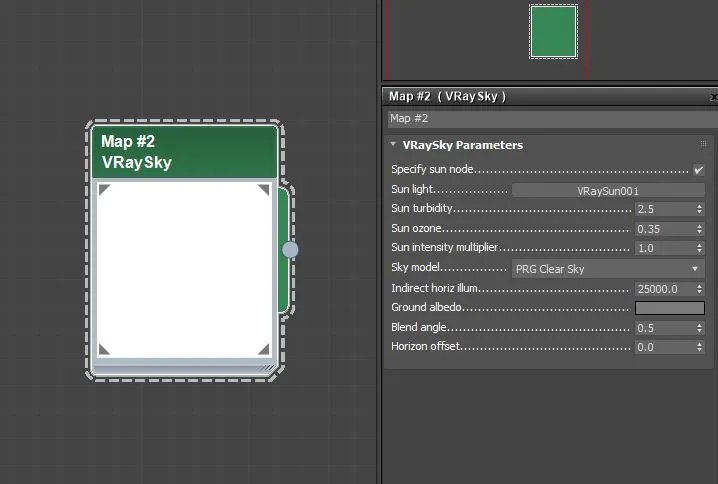The image size is (718, 484).
Task: Click the Horizon offset spinner arrows
Action: point(699,347)
